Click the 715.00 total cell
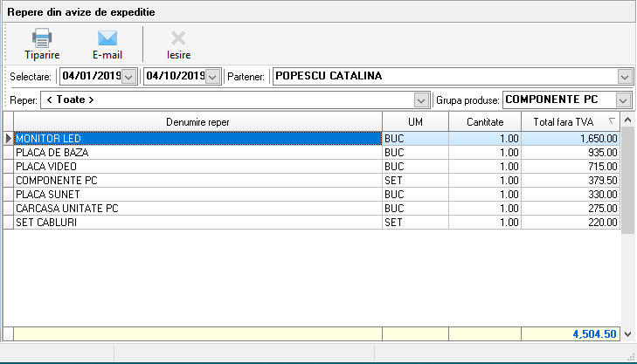The height and width of the screenshot is (364, 637). [571, 167]
